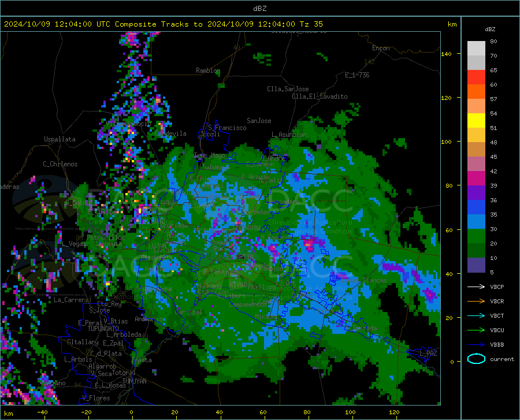Select the light blue 30–35 dBZ swatch
The height and width of the screenshot is (420, 520).
pos(476,222)
